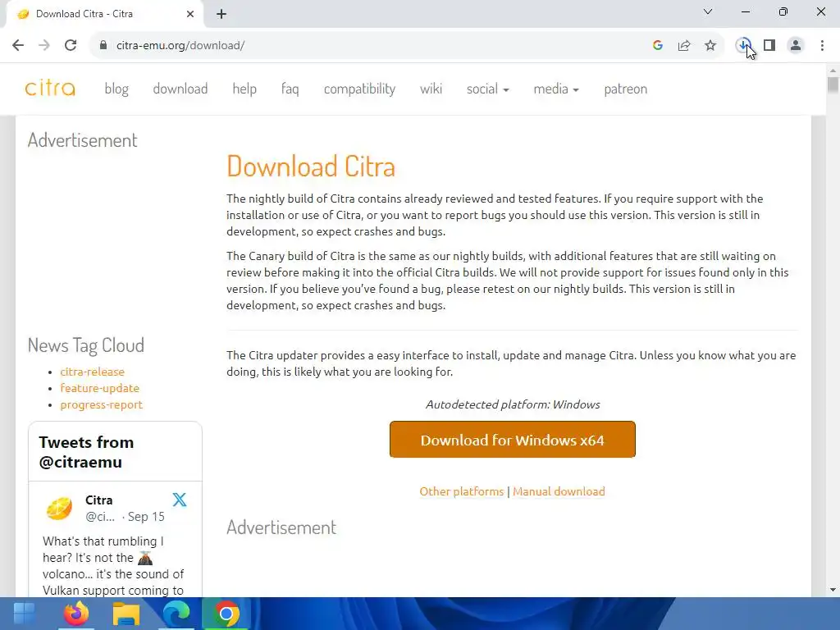Close the Download Citra tab
The width and height of the screenshot is (840, 630).
point(190,14)
